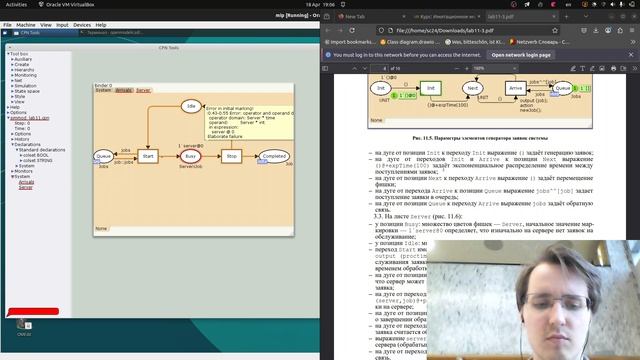The image size is (640, 360).
Task: Expand colset BOOL declaration
Action: [x=21, y=155]
